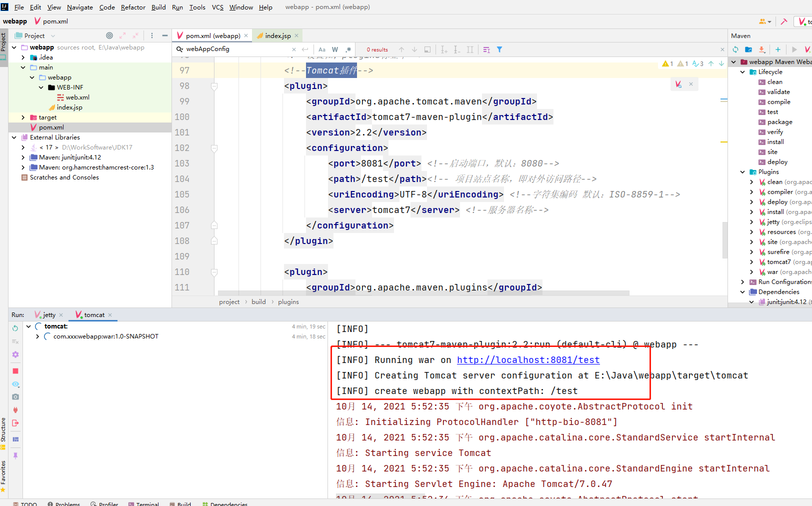Select pom.xml in project tree
The height and width of the screenshot is (506, 812).
51,127
